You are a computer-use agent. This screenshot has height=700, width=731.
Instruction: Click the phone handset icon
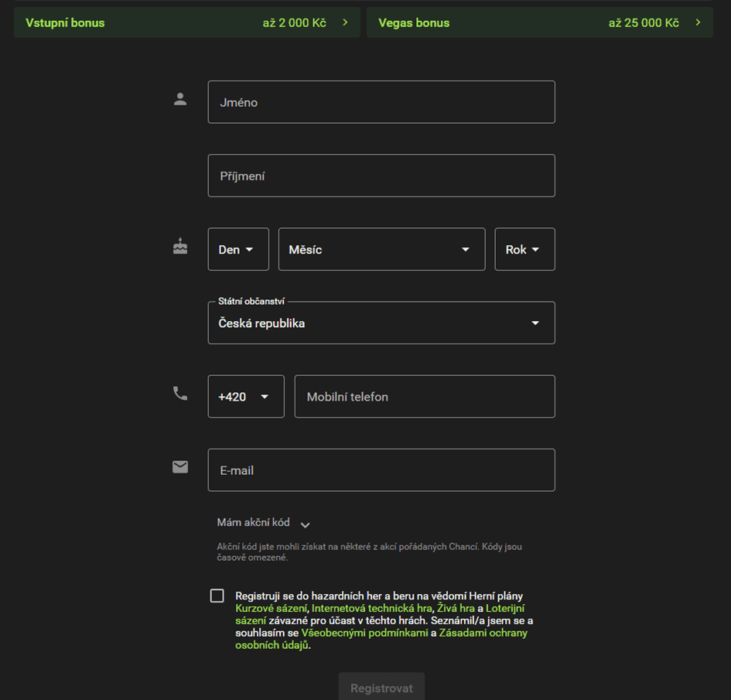pos(180,394)
